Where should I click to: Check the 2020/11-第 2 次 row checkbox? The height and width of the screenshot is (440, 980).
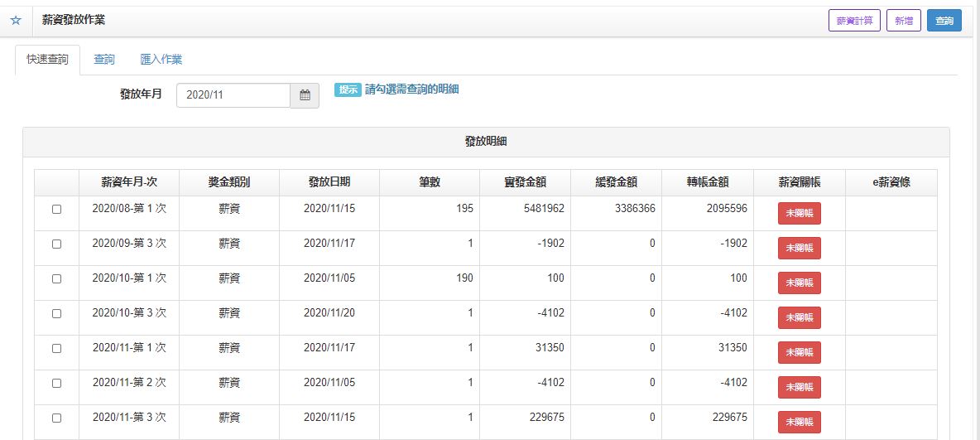click(x=56, y=383)
